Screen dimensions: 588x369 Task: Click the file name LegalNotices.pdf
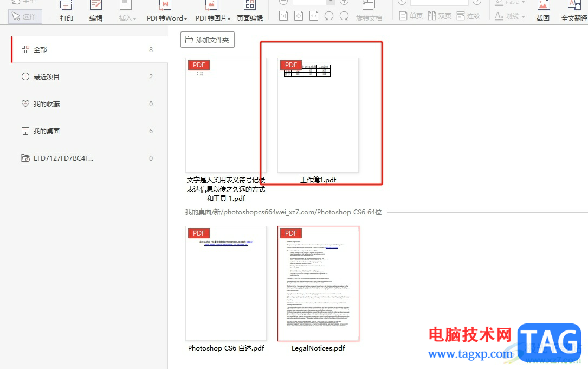point(318,348)
